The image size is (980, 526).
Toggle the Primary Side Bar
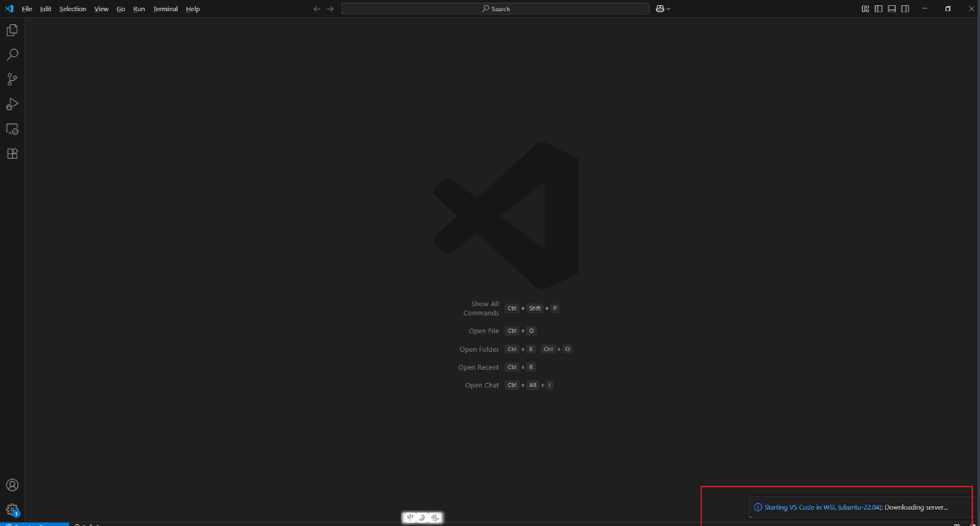coord(878,9)
